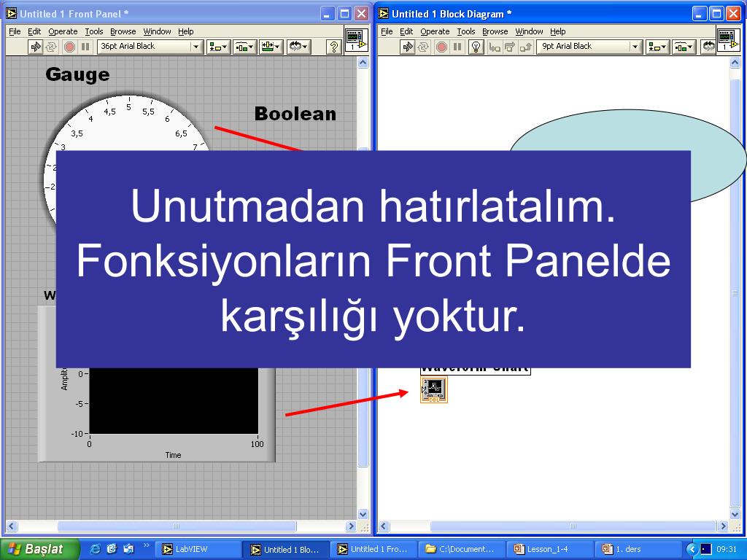
Task: Click Reorder button in Block Diagram toolbar
Action: [x=708, y=47]
